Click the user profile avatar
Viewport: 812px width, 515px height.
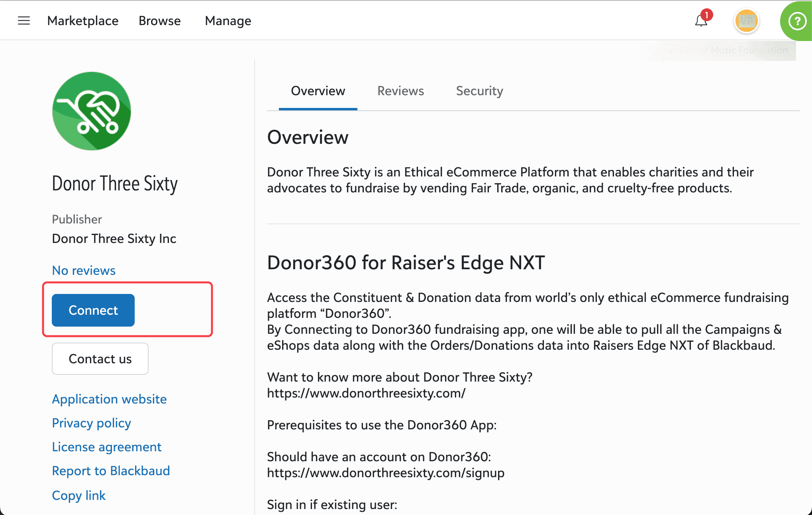click(x=746, y=21)
